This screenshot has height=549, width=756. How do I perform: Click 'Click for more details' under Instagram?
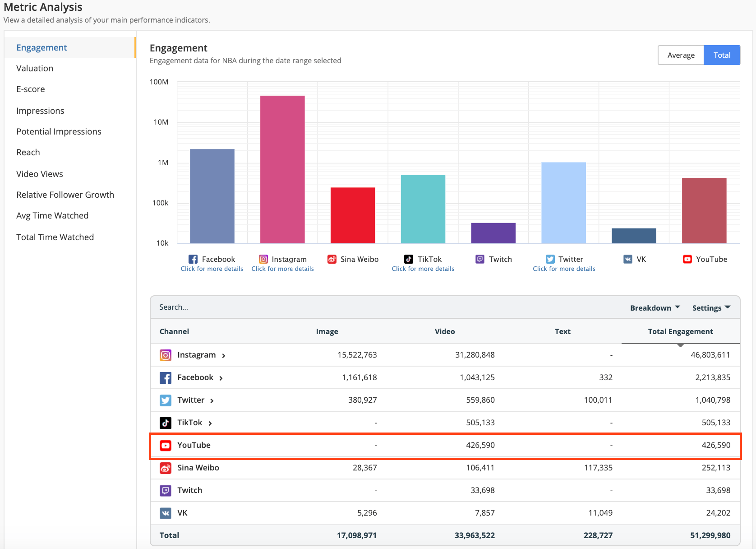pyautogui.click(x=283, y=269)
